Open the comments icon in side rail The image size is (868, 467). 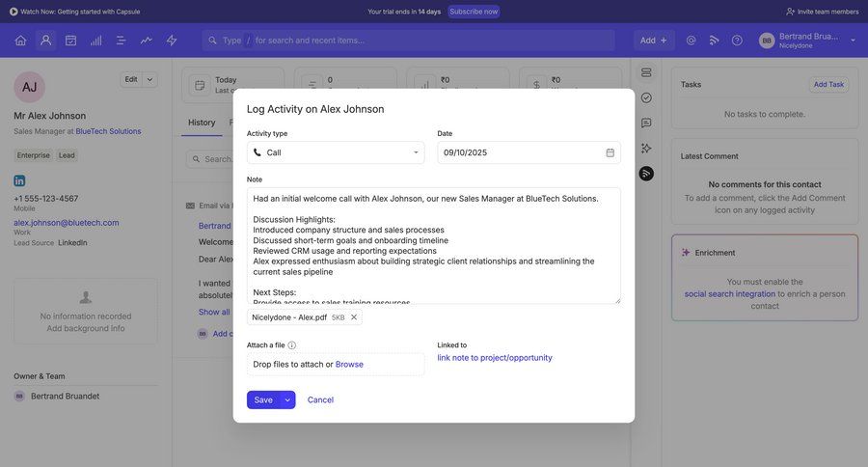pos(646,123)
